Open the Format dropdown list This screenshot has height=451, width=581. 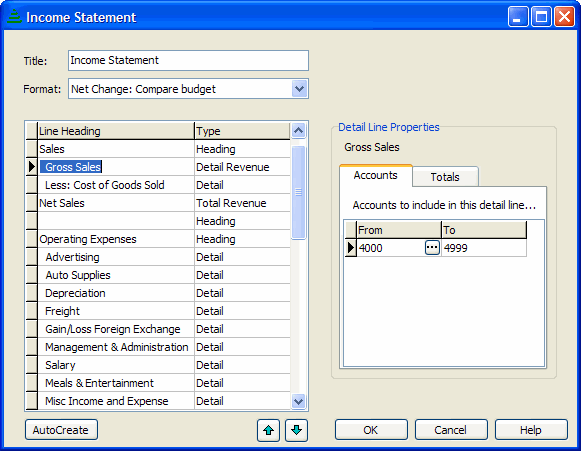point(299,89)
